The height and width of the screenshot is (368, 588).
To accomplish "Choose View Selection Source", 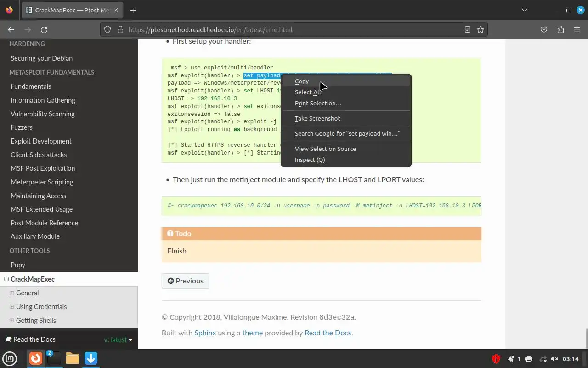I will pyautogui.click(x=346, y=149).
